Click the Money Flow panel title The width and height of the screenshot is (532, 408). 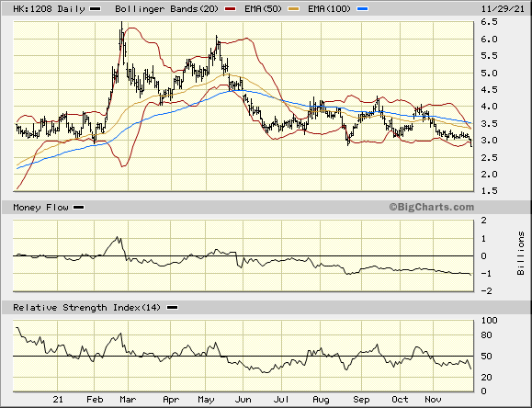(x=40, y=207)
